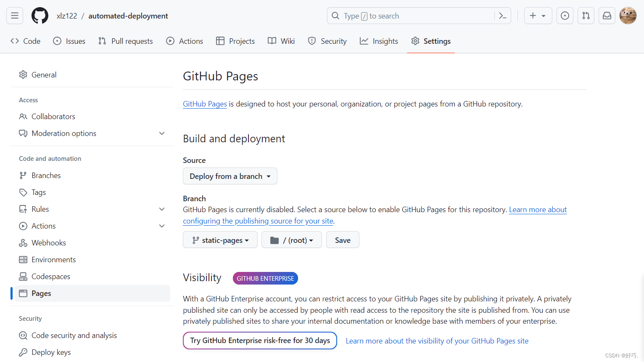The height and width of the screenshot is (362, 644).
Task: Click the Save button
Action: [x=343, y=240]
